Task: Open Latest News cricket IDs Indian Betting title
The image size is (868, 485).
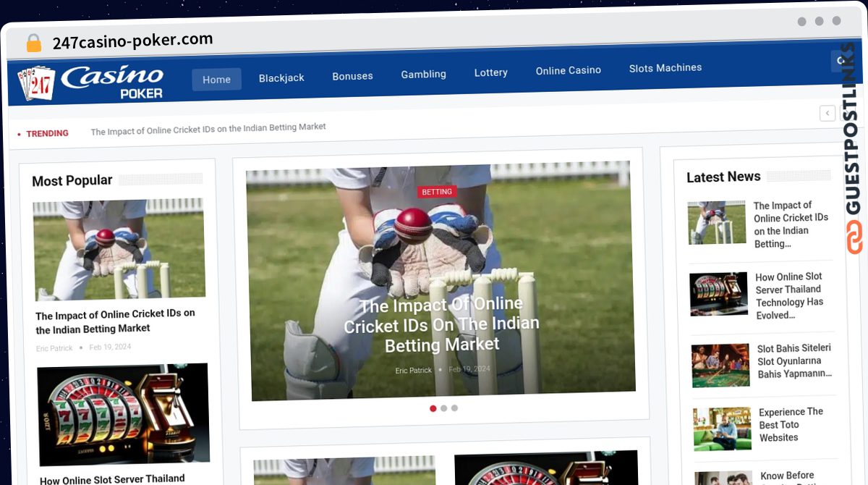Action: 791,224
